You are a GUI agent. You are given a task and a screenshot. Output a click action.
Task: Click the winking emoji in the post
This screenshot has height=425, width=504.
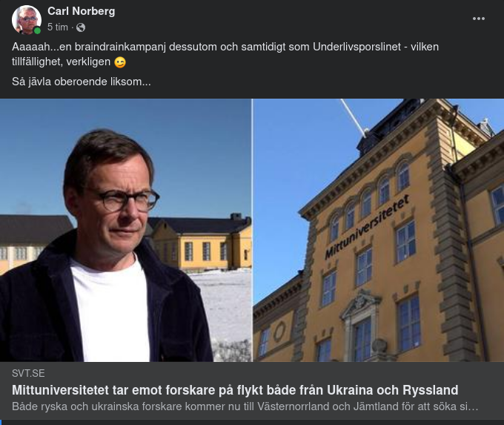[x=120, y=62]
